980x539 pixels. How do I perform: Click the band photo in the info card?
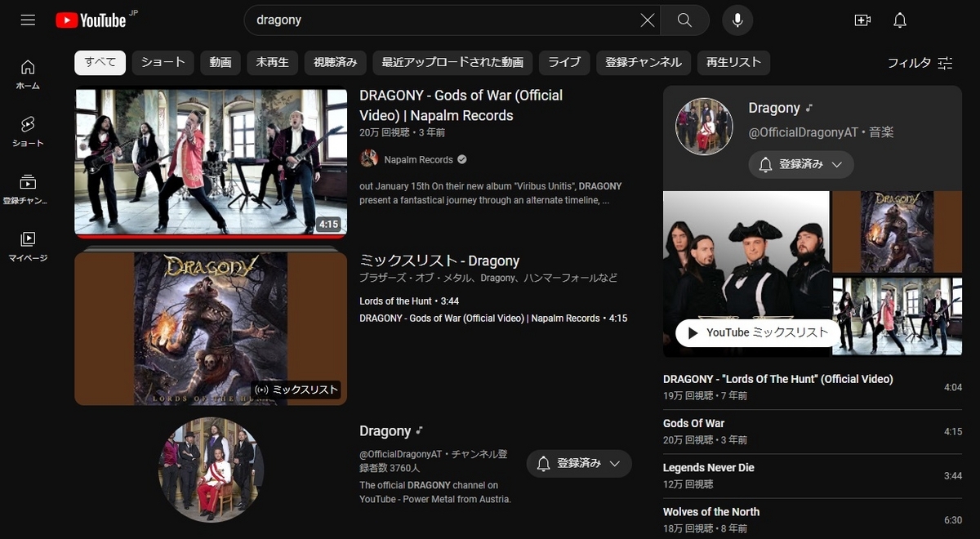coord(746,274)
